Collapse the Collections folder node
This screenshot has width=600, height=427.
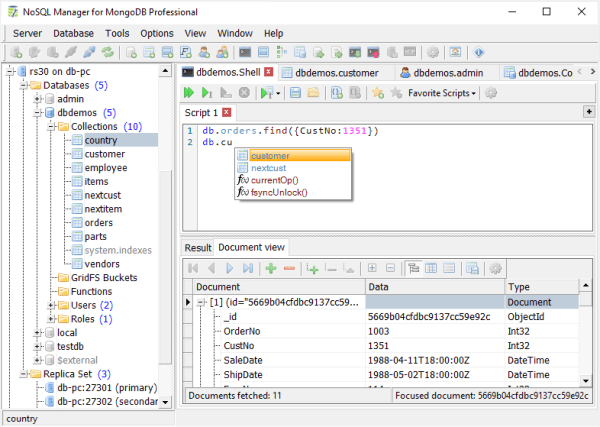(51, 127)
